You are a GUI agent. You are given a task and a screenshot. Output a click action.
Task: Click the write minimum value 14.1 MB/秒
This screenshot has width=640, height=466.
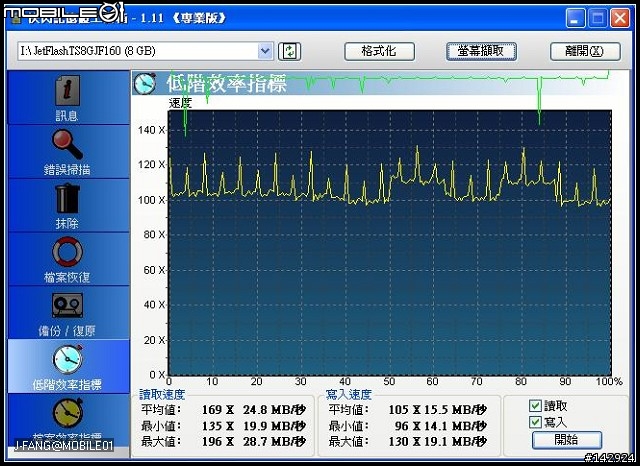click(456, 426)
